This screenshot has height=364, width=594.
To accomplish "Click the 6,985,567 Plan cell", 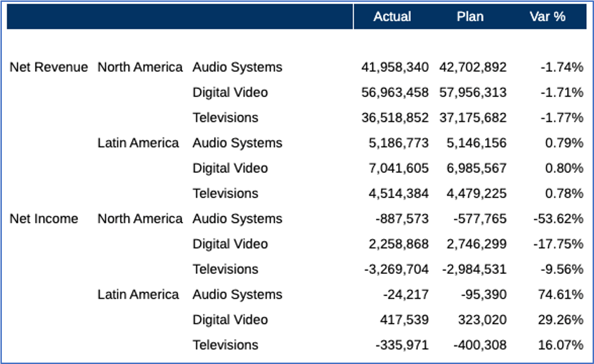I will tap(476, 168).
